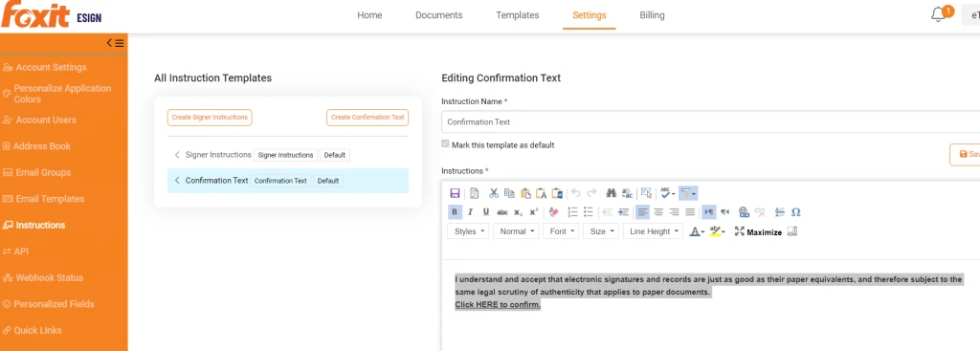Image resolution: width=980 pixels, height=351 pixels.
Task: Click the Unlink icon
Action: pyautogui.click(x=760, y=211)
